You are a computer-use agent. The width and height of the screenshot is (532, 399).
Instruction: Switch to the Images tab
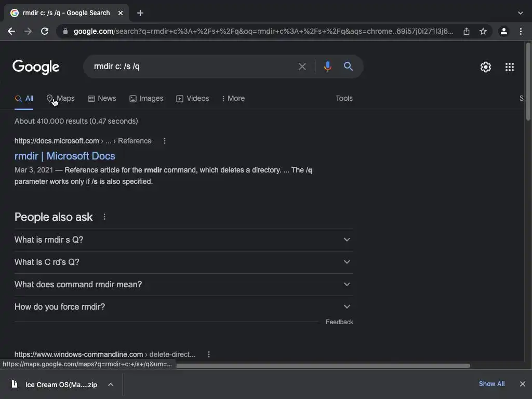146,98
